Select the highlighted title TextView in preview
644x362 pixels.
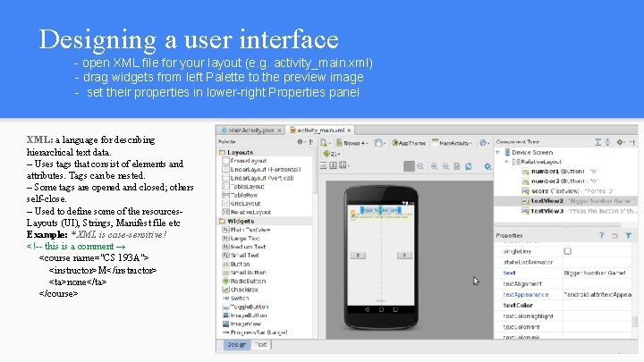pyautogui.click(x=381, y=210)
